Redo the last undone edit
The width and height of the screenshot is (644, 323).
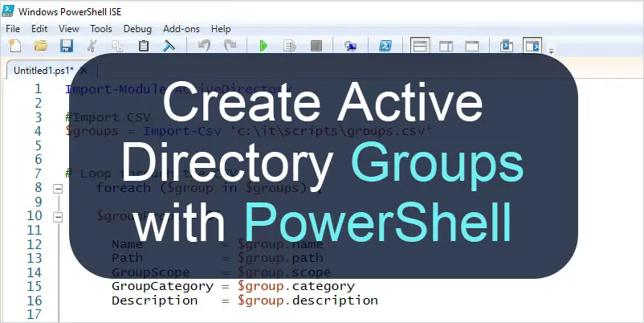pos(230,45)
